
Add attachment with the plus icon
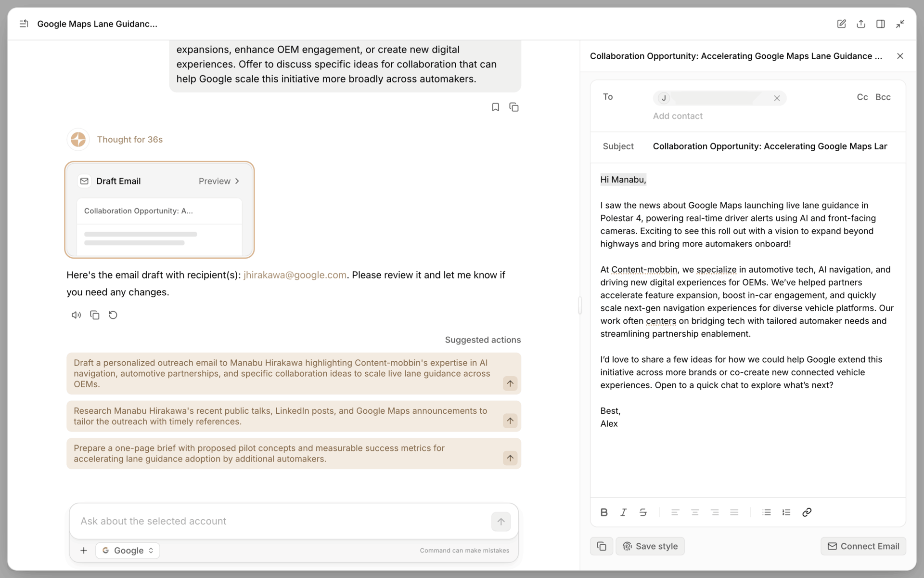[x=84, y=551]
